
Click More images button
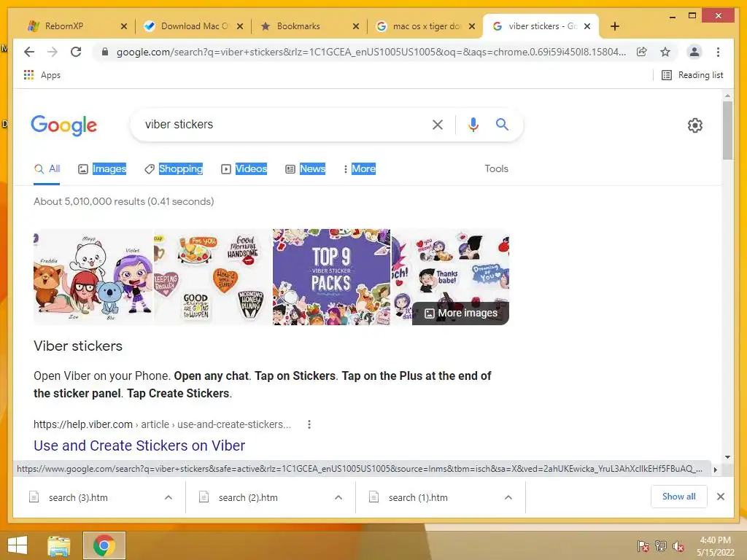tap(461, 314)
